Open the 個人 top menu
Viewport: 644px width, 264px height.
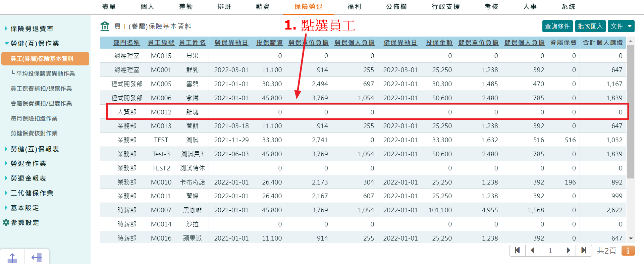pos(147,7)
